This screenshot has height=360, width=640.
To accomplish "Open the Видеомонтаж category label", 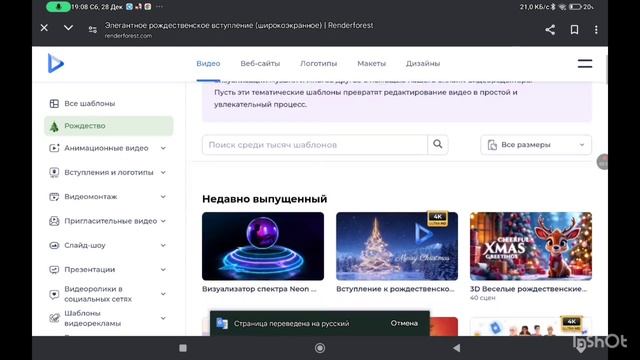I will tap(91, 197).
